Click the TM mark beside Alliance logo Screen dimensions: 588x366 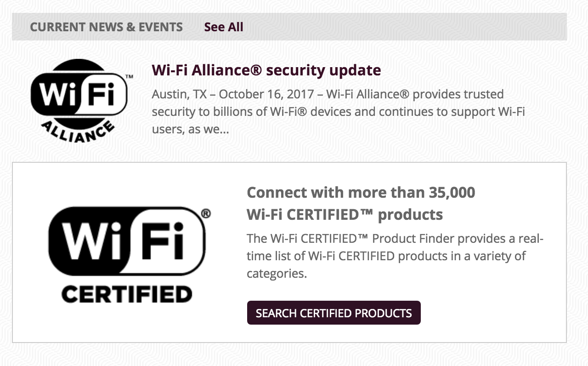click(x=129, y=77)
